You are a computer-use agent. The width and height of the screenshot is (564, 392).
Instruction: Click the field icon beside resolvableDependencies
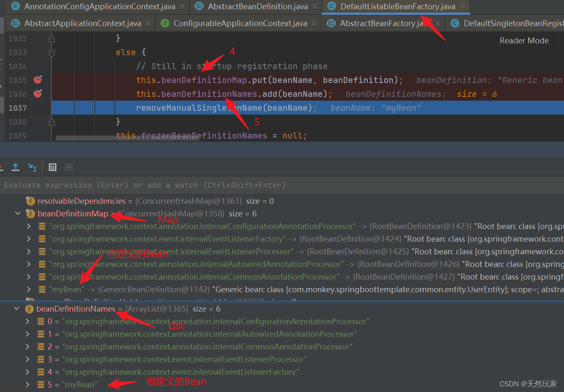pyautogui.click(x=30, y=201)
